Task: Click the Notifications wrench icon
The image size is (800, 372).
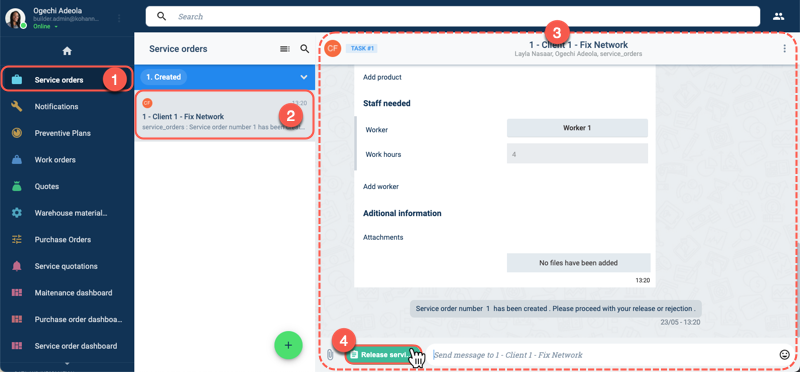Action: (x=17, y=106)
